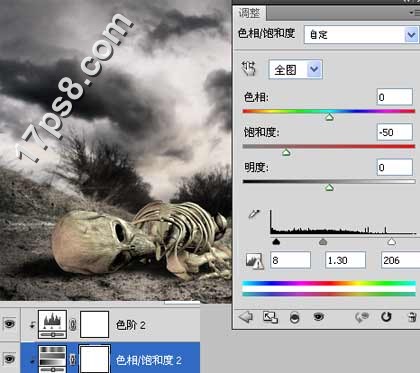Click the auto levels histogram warning icon

coord(254,261)
